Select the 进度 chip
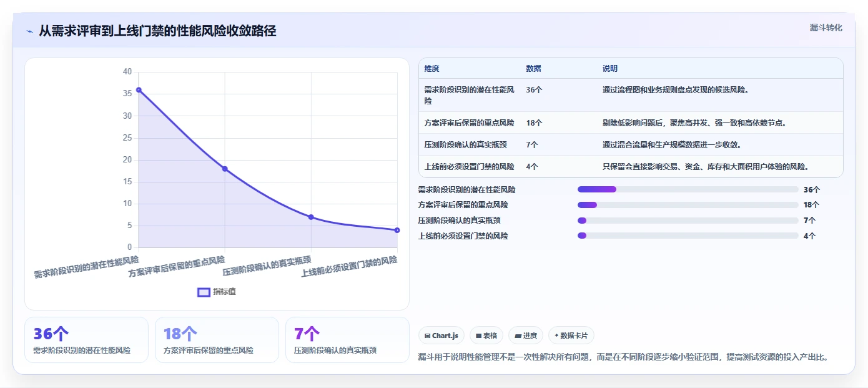The height and width of the screenshot is (388, 868). point(526,336)
